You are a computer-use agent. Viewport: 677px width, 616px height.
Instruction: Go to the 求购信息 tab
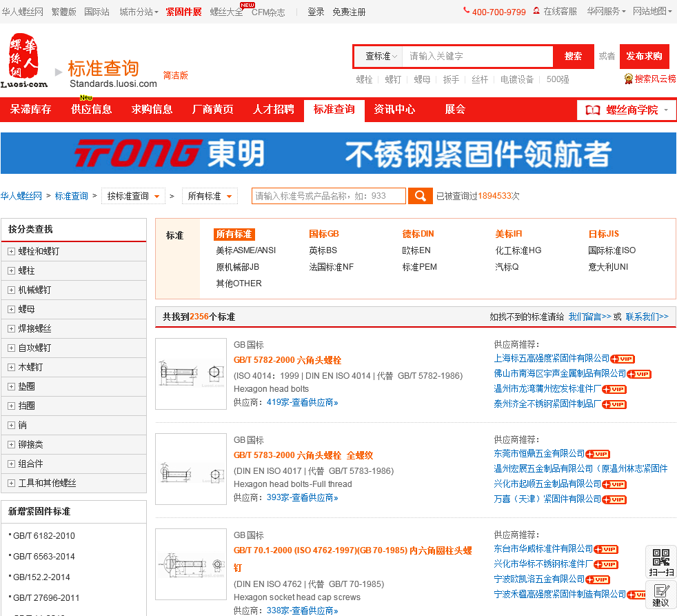coord(152,110)
